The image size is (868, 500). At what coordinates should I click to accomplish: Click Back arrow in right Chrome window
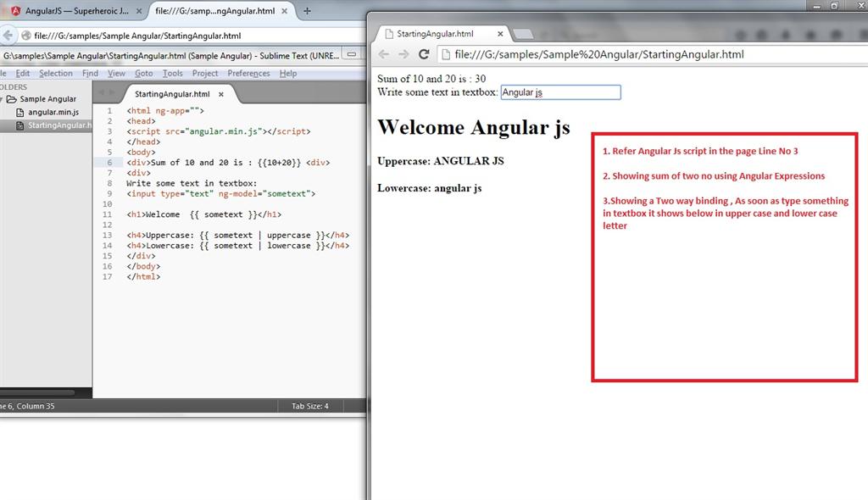(384, 54)
